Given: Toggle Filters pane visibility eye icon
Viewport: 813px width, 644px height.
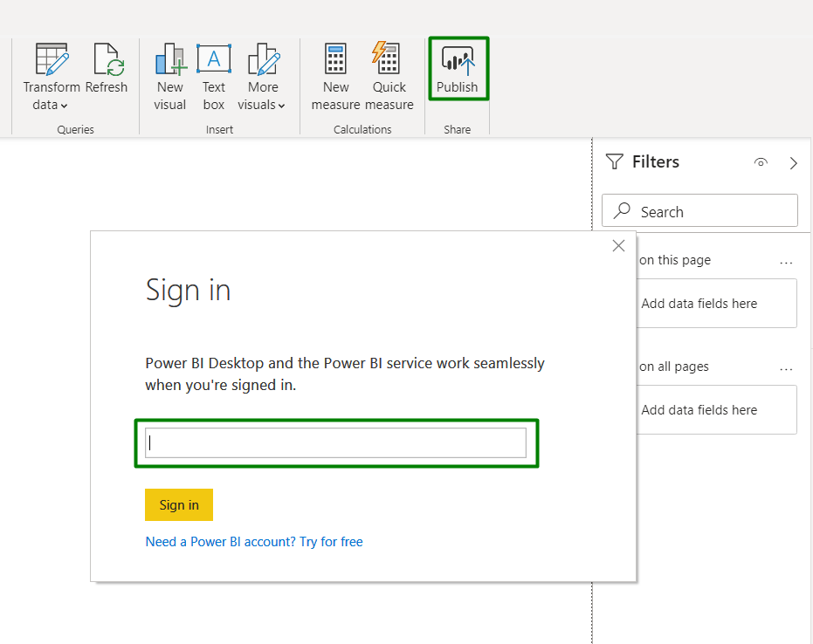Looking at the screenshot, I should coord(761,162).
